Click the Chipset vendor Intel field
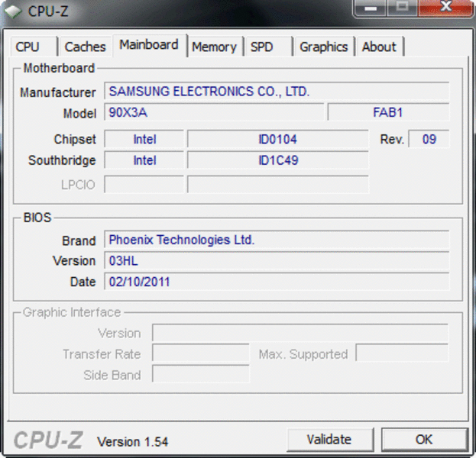 click(144, 139)
